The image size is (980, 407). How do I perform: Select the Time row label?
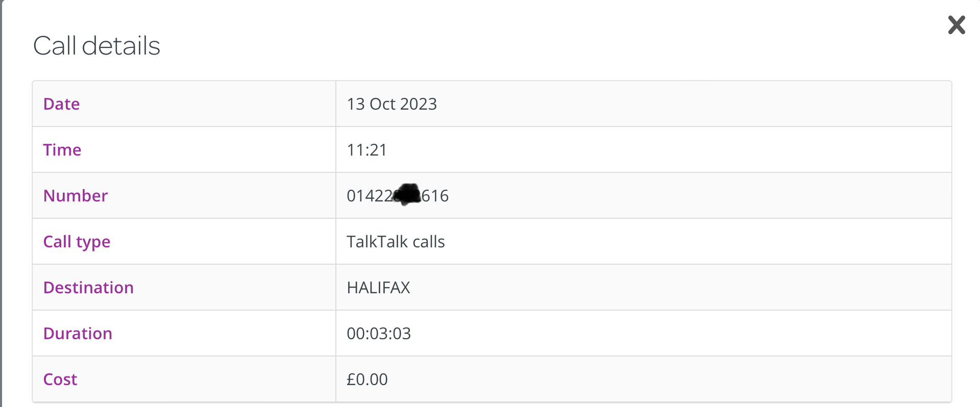click(x=62, y=150)
